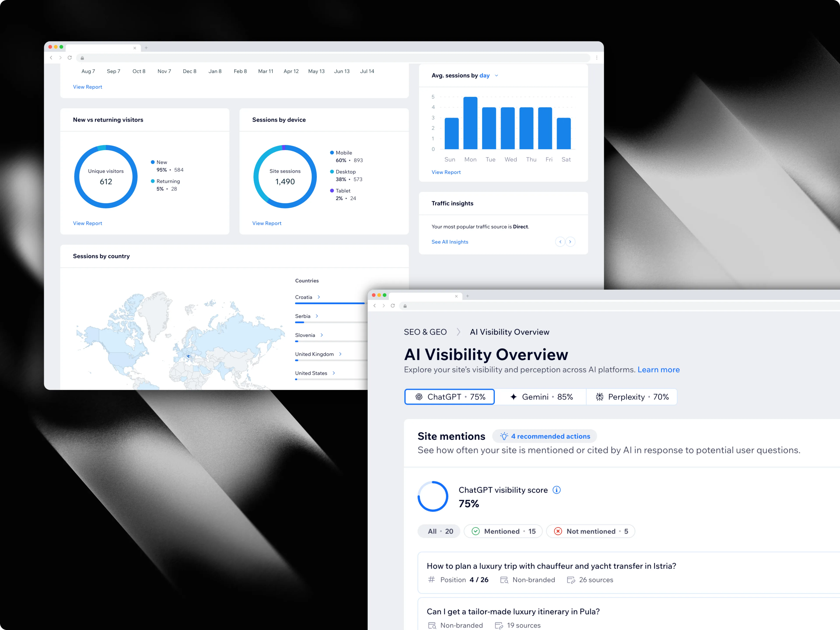Click lock icon in AI Visibility address bar

[x=405, y=306]
